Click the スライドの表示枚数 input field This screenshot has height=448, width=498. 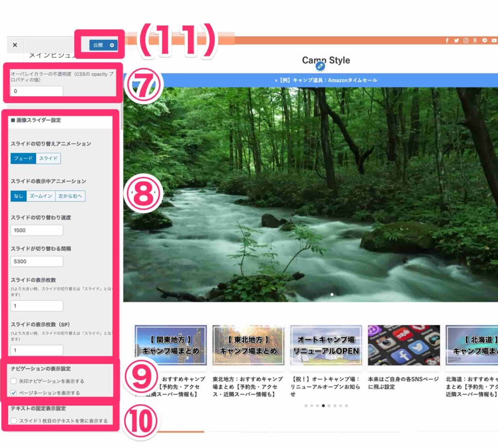pyautogui.click(x=37, y=306)
